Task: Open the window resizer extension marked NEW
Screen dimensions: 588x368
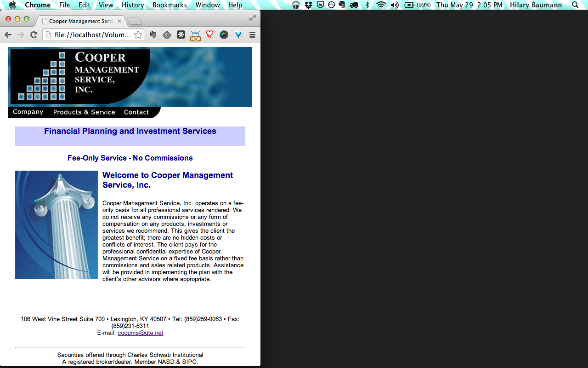Action: 195,35
